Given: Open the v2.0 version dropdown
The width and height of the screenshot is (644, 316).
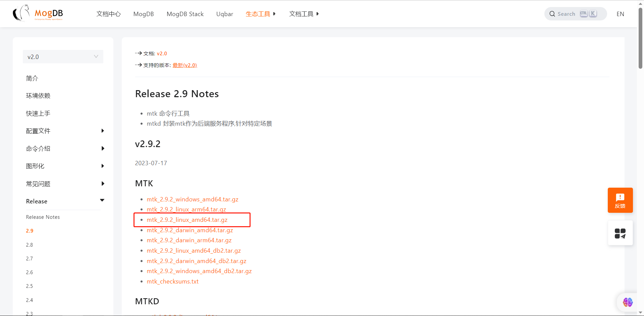Looking at the screenshot, I should coord(63,57).
